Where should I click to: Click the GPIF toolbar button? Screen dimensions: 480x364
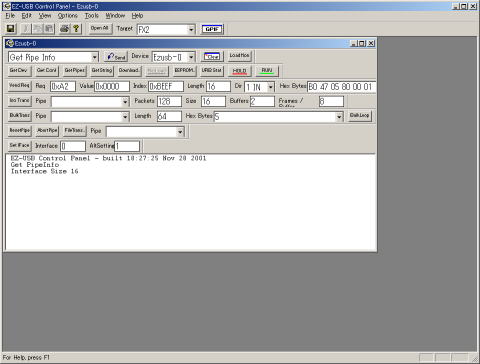coord(212,29)
